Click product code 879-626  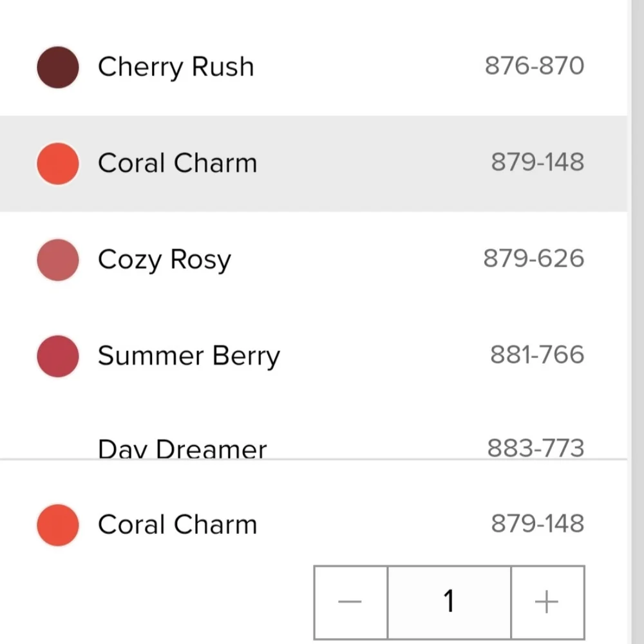coord(533,258)
